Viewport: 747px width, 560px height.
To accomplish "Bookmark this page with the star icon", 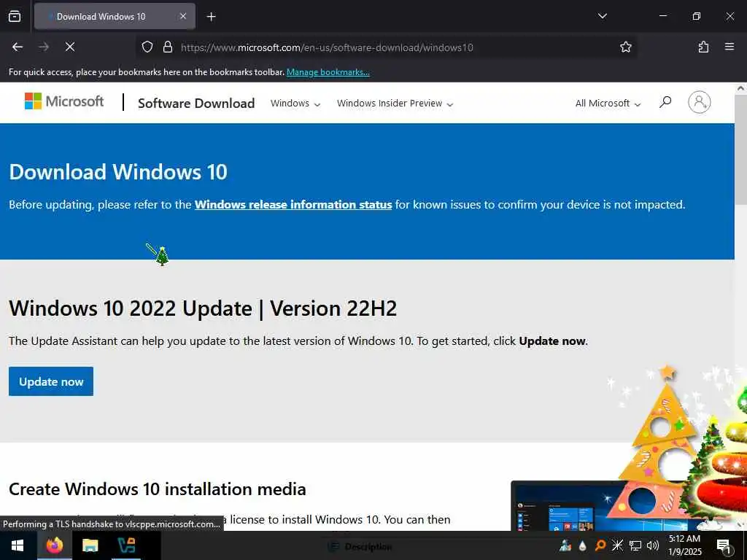I will point(625,47).
